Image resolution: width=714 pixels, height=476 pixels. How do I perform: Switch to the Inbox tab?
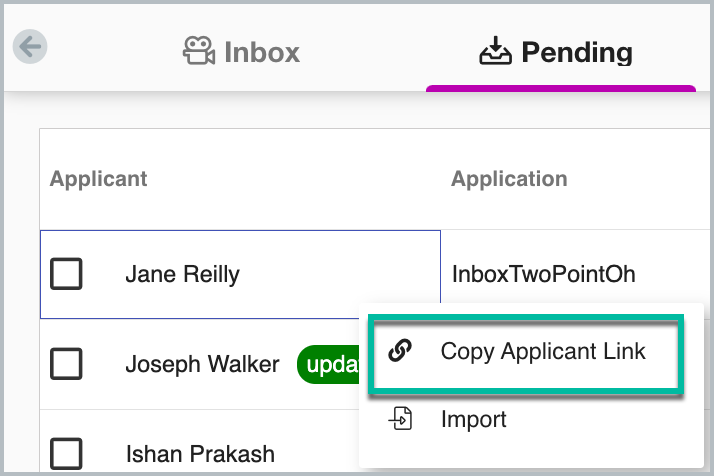[241, 51]
